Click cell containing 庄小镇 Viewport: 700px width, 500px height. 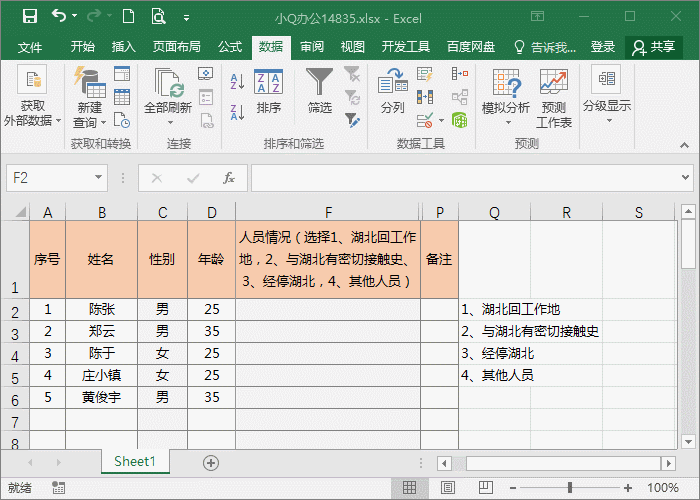101,375
